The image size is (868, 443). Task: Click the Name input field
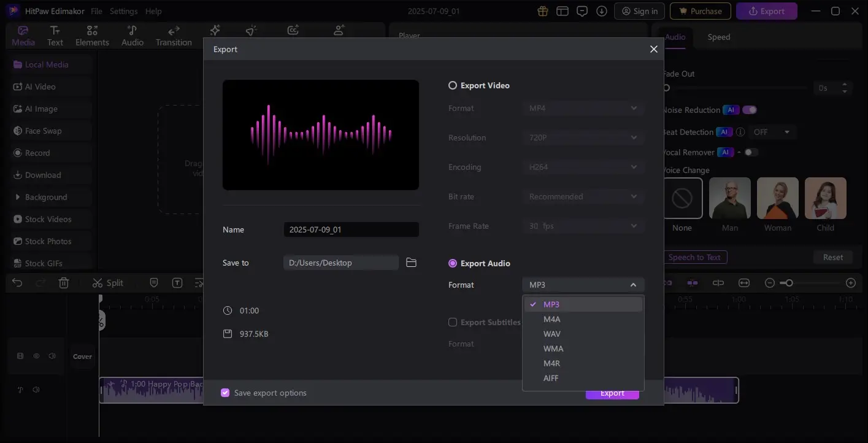[x=351, y=229]
